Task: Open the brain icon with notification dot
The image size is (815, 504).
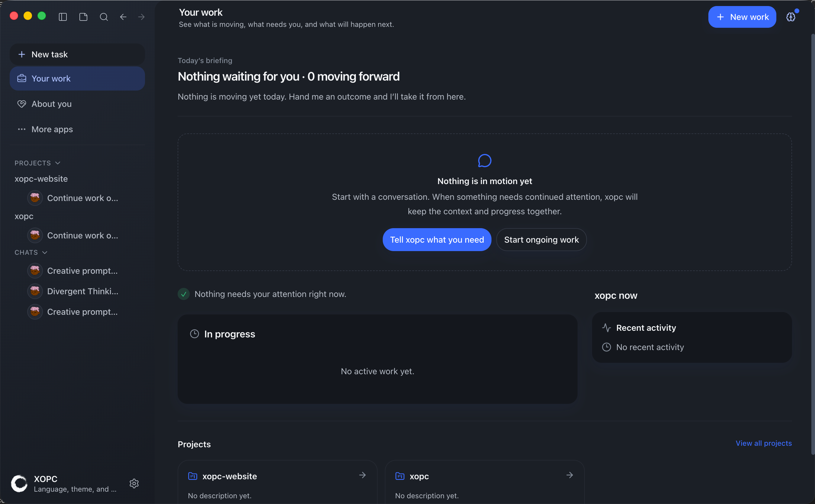Action: [791, 17]
